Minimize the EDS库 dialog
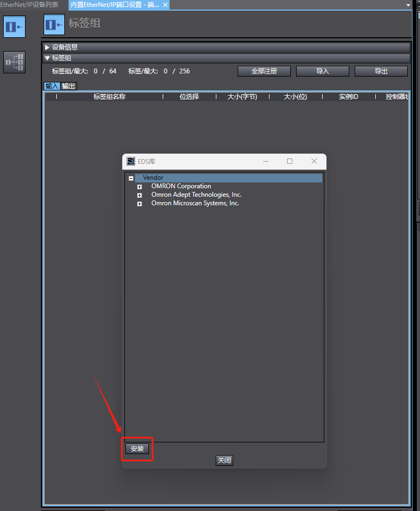This screenshot has height=511, width=420. pos(266,161)
